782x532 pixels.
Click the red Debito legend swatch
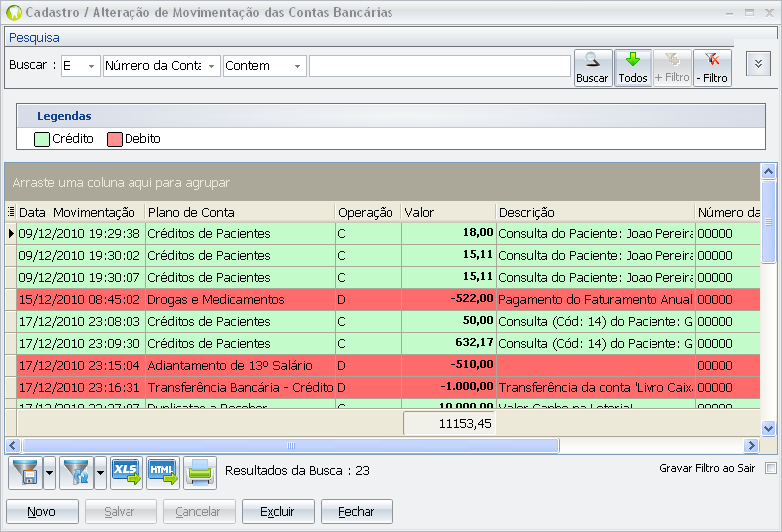115,139
